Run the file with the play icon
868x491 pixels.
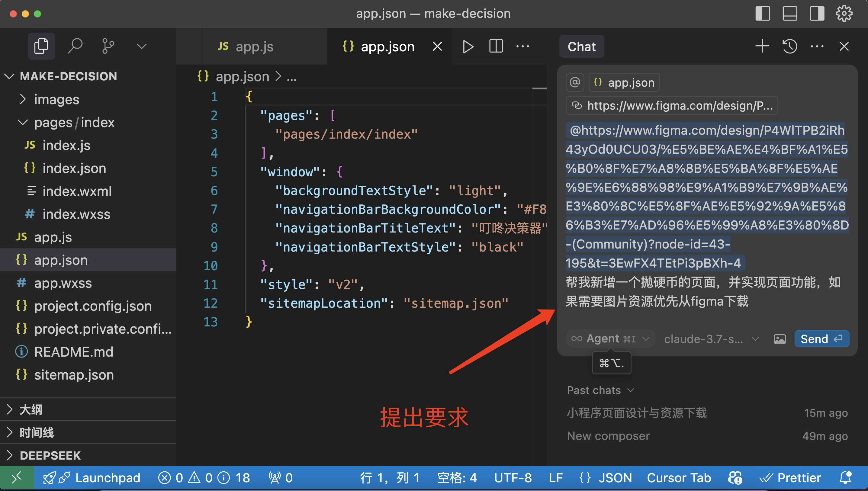tap(468, 47)
